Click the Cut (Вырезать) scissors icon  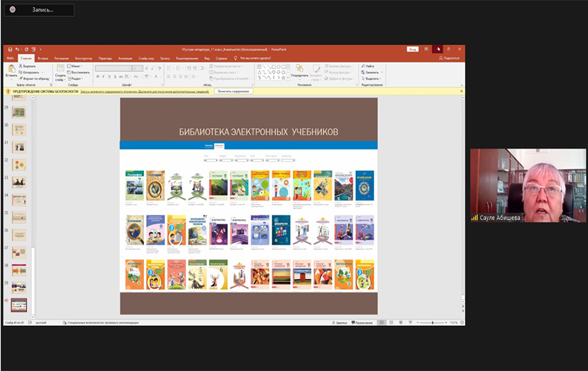click(21, 66)
